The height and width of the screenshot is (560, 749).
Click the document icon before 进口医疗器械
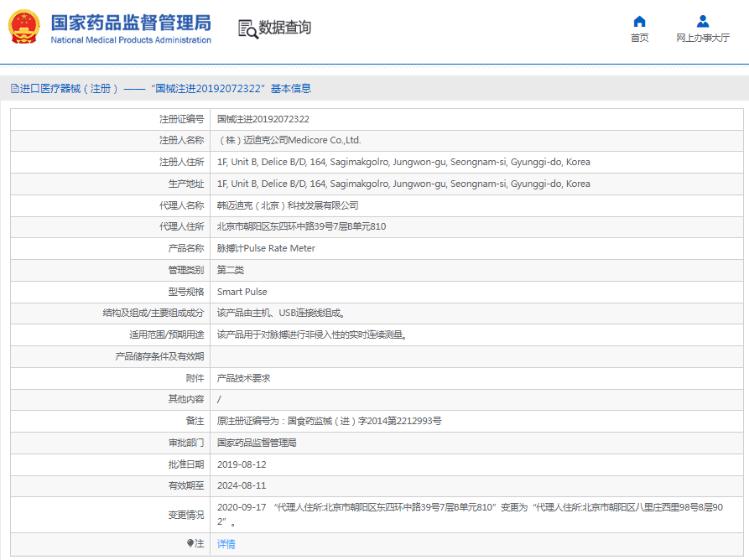tap(14, 89)
